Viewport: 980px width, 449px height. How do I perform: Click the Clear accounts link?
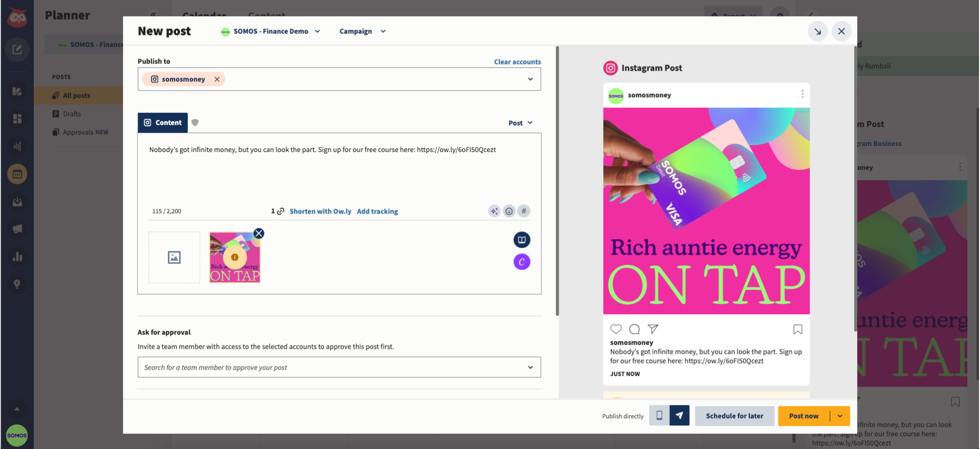(x=517, y=62)
